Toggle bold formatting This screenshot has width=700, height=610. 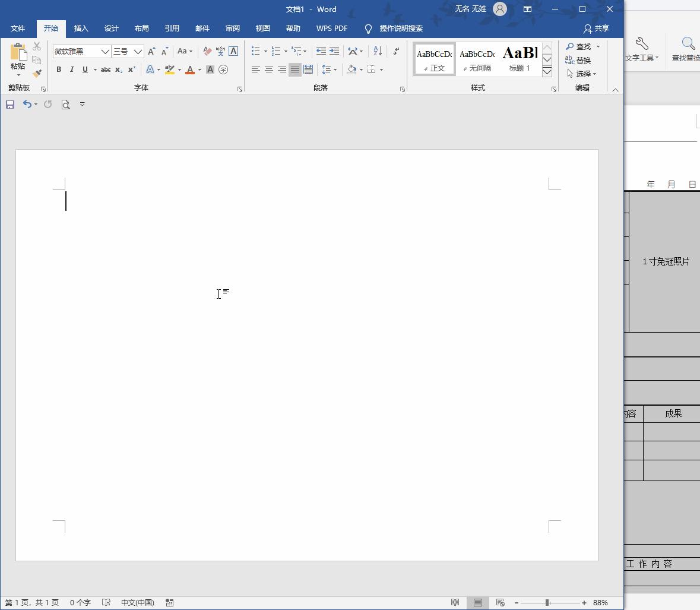tap(59, 69)
